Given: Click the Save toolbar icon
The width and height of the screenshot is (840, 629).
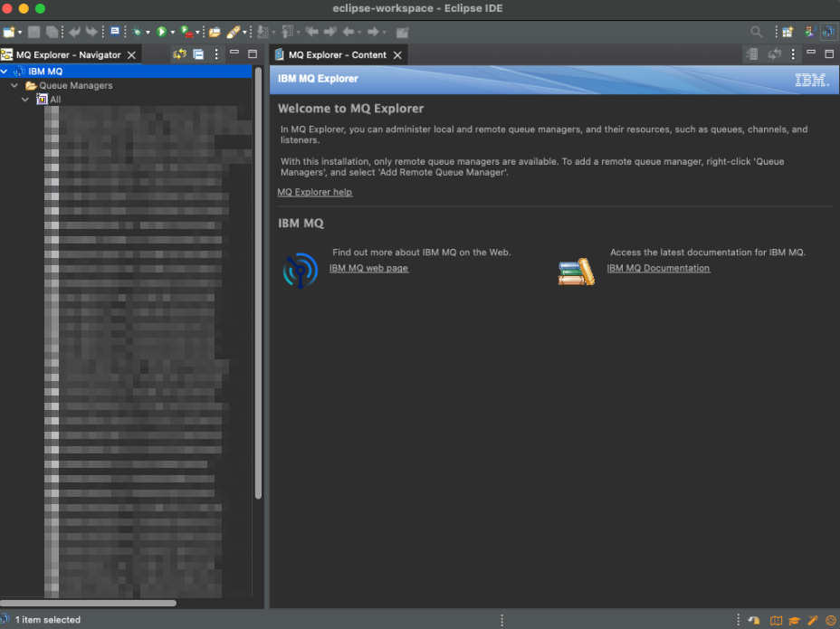Looking at the screenshot, I should [33, 33].
